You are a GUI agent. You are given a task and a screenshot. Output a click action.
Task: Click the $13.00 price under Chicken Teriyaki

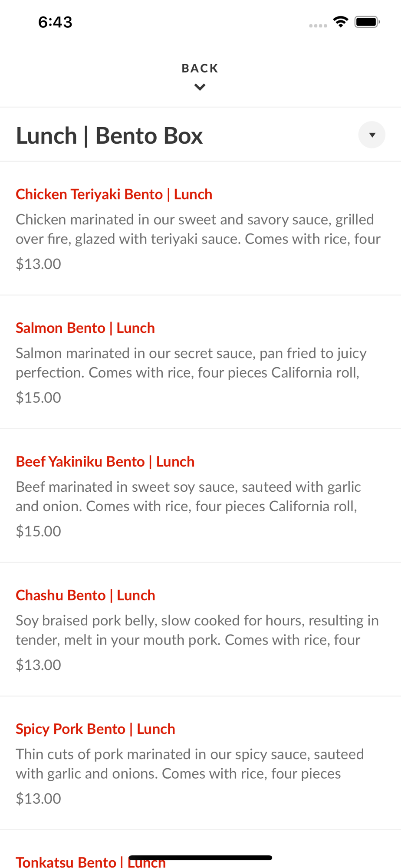coord(39,264)
